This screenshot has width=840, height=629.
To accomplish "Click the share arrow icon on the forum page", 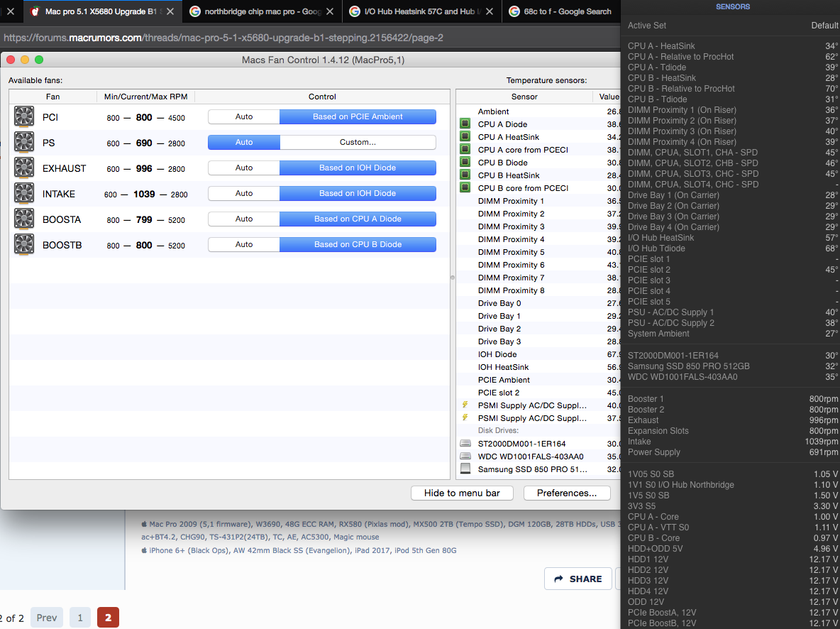I will coord(559,579).
